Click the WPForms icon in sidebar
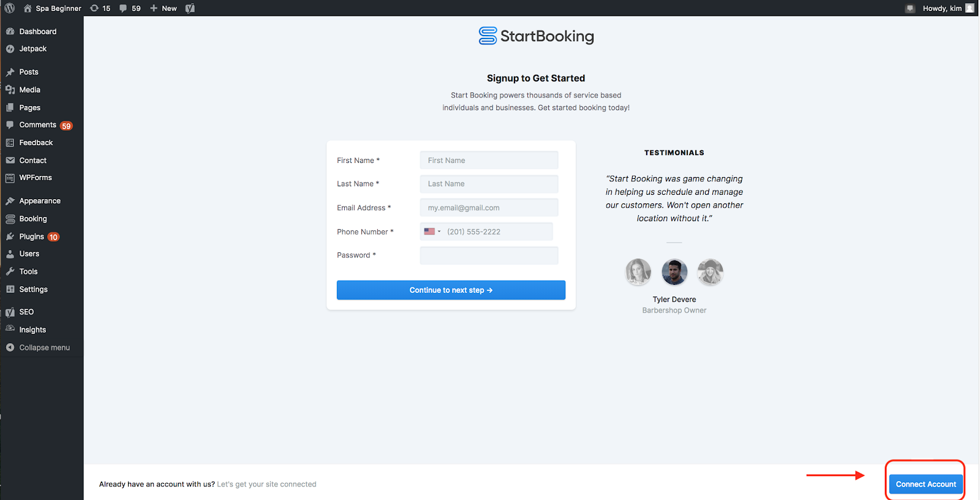This screenshot has height=500, width=980. click(10, 178)
